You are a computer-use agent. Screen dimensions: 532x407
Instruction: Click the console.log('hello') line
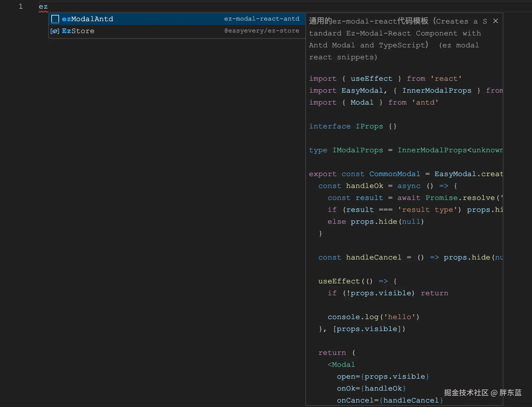(x=373, y=317)
